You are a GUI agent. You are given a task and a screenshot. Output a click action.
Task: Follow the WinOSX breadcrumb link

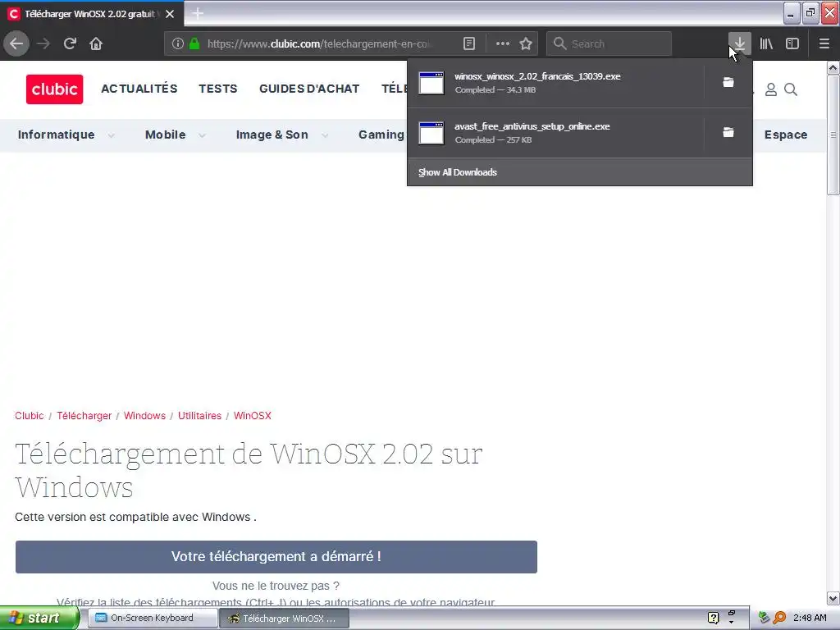coord(253,416)
